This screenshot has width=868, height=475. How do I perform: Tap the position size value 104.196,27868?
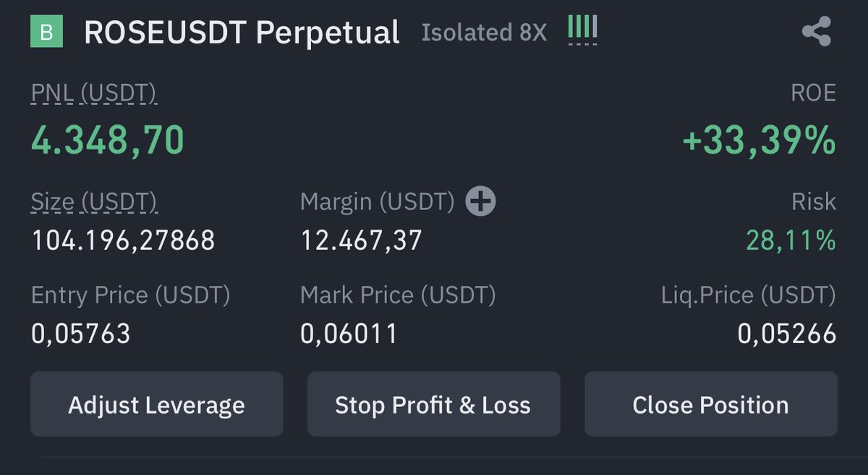point(123,240)
